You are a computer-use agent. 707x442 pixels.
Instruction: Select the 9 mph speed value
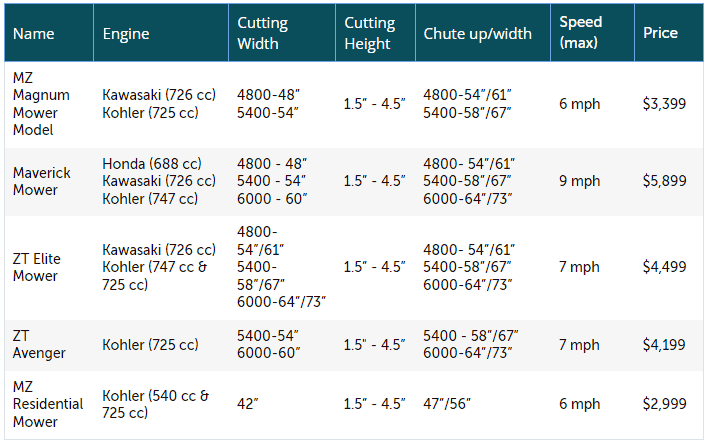click(x=580, y=181)
